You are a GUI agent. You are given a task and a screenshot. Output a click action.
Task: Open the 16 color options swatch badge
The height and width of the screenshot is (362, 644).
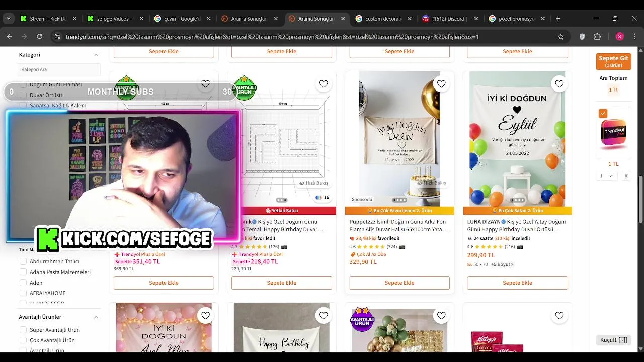322,198
